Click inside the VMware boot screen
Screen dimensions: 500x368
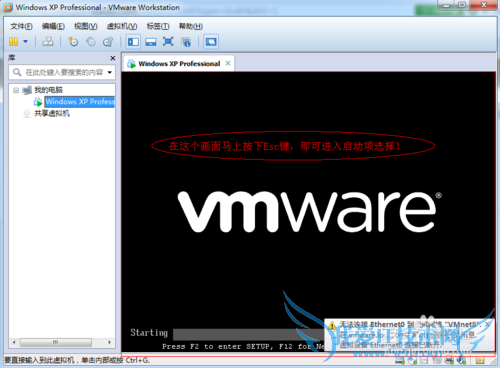tap(308, 211)
